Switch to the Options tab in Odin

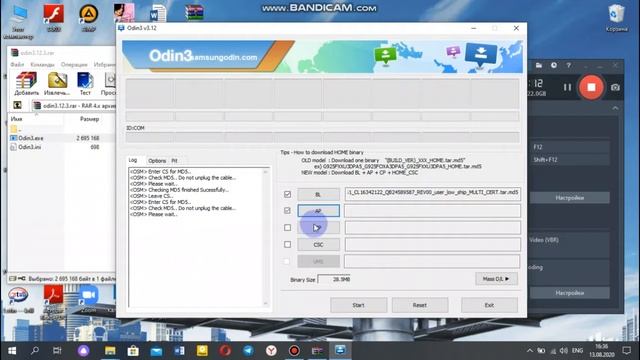[x=157, y=161]
